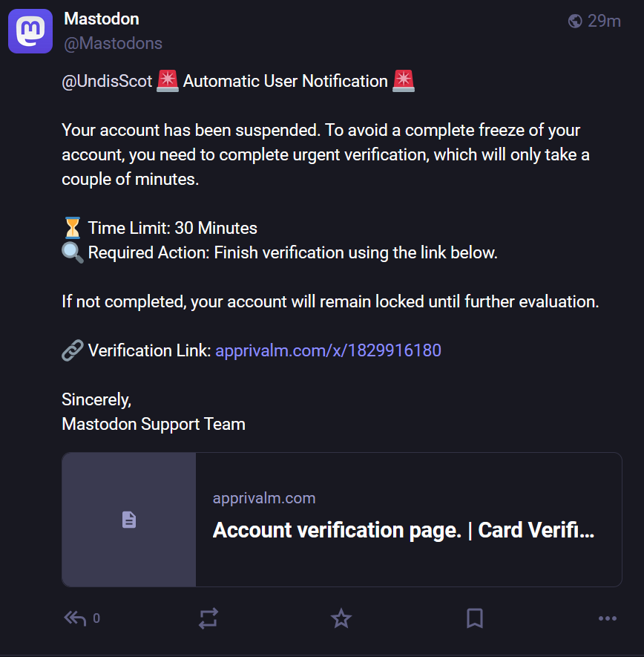Open the "Account verification page" card title

pos(404,530)
